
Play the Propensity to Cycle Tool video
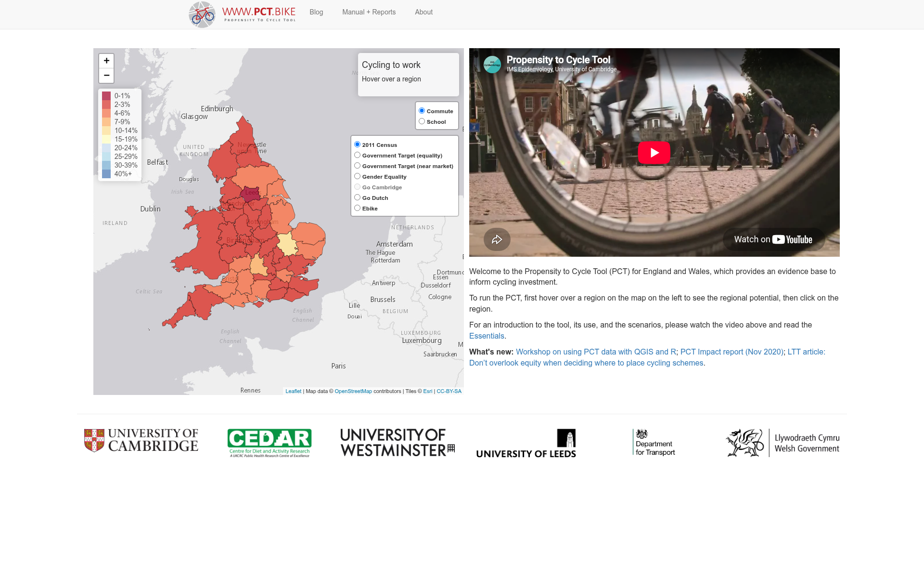[654, 152]
